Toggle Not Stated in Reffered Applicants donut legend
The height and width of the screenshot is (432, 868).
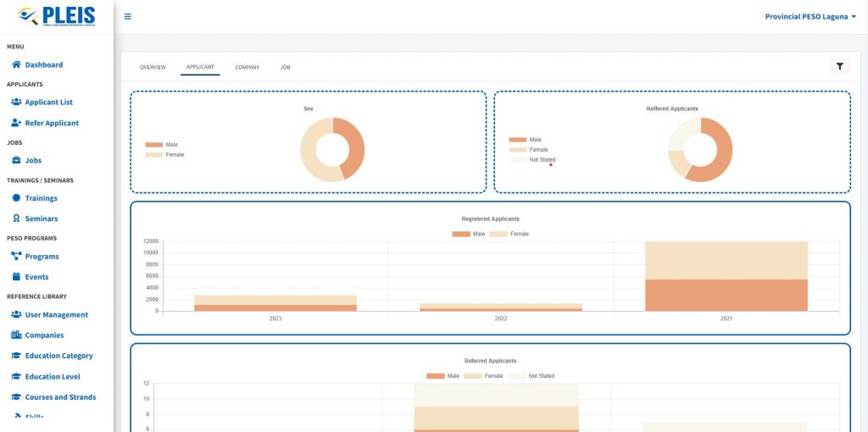click(x=532, y=160)
